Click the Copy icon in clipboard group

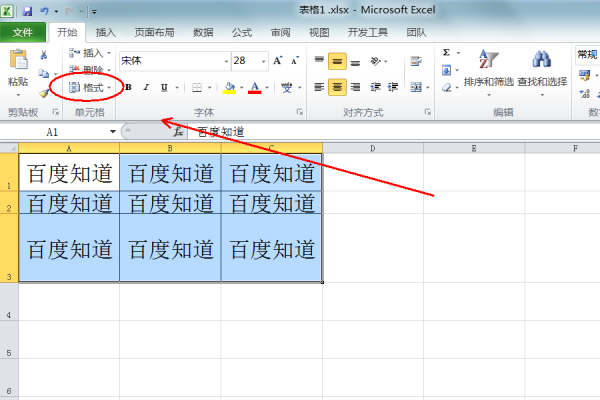pyautogui.click(x=44, y=73)
